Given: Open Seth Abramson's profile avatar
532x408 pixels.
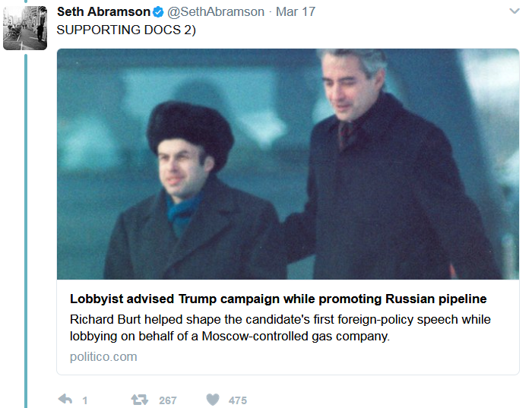Looking at the screenshot, I should (25, 27).
